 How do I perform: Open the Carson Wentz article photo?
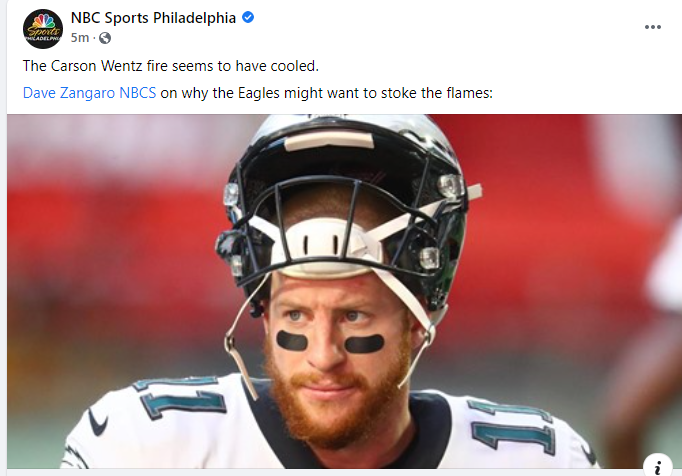[x=344, y=292]
